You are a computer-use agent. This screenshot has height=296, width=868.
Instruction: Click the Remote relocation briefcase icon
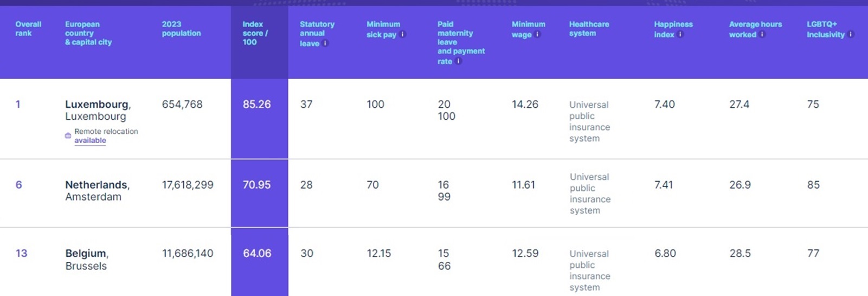tap(68, 136)
